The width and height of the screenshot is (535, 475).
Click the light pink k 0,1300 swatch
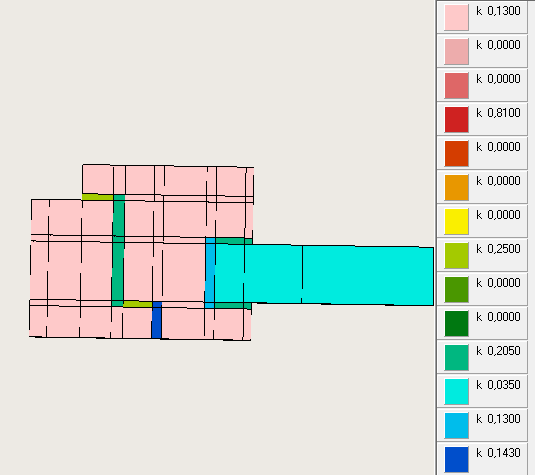(456, 17)
